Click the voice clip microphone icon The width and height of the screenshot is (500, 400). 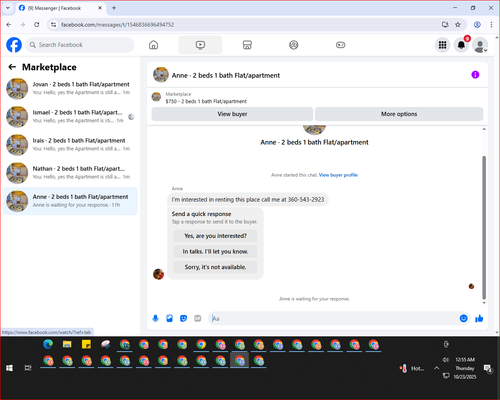tap(155, 319)
